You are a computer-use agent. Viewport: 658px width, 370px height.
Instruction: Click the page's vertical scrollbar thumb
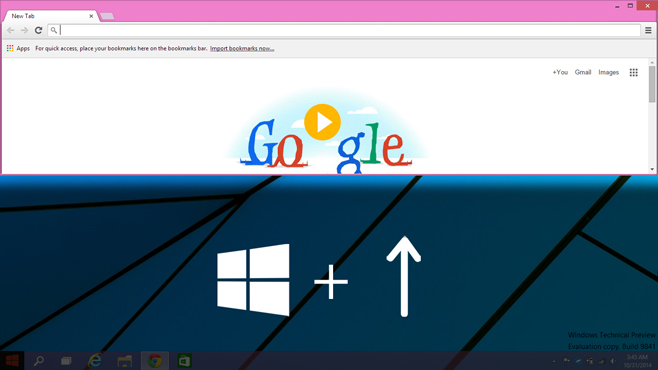652,83
